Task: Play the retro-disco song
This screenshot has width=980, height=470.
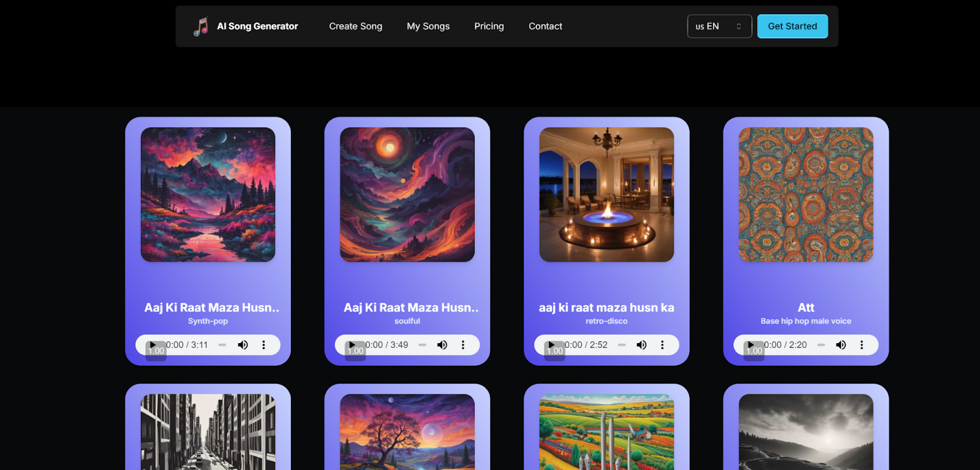Action: (552, 345)
